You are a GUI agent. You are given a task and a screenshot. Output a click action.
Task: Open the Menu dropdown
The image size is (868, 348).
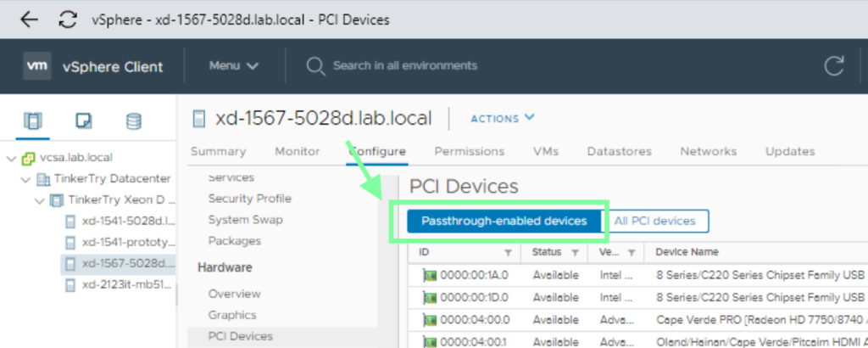[233, 66]
